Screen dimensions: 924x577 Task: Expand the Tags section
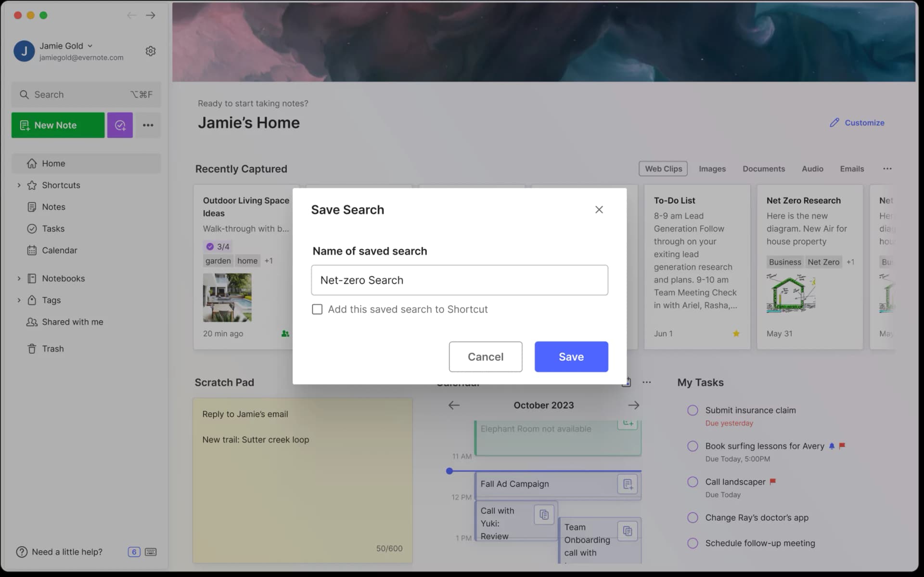pos(19,300)
